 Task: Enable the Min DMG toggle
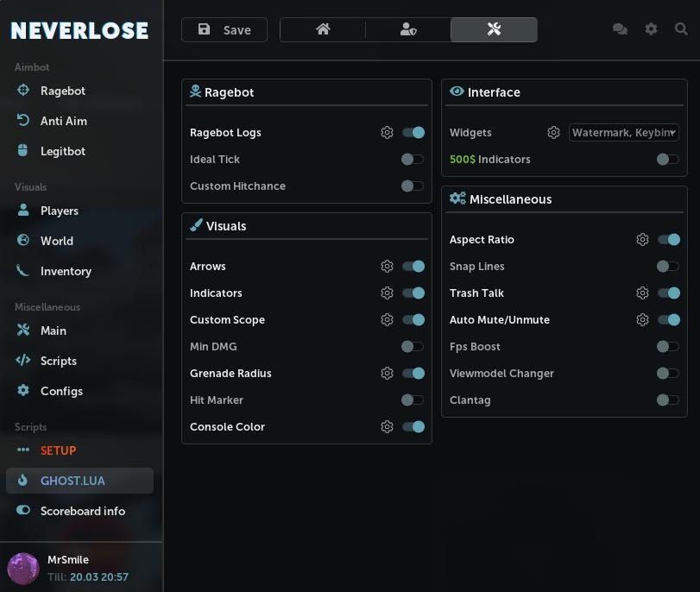(x=413, y=346)
